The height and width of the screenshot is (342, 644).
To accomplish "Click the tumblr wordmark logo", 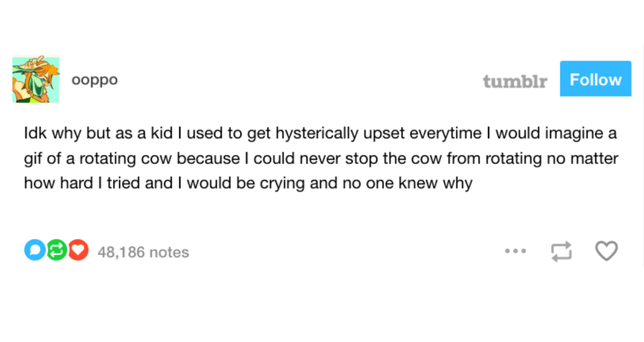I will (515, 80).
